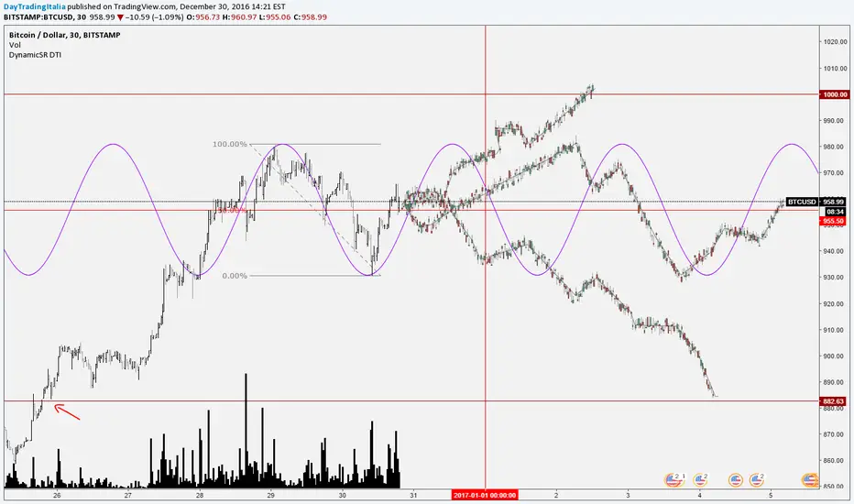The height and width of the screenshot is (504, 854).
Task: Click the O:956.73 open value in header
Action: [203, 16]
